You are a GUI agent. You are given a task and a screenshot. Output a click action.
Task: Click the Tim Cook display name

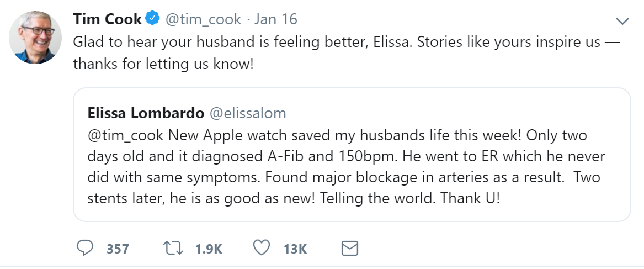(107, 19)
